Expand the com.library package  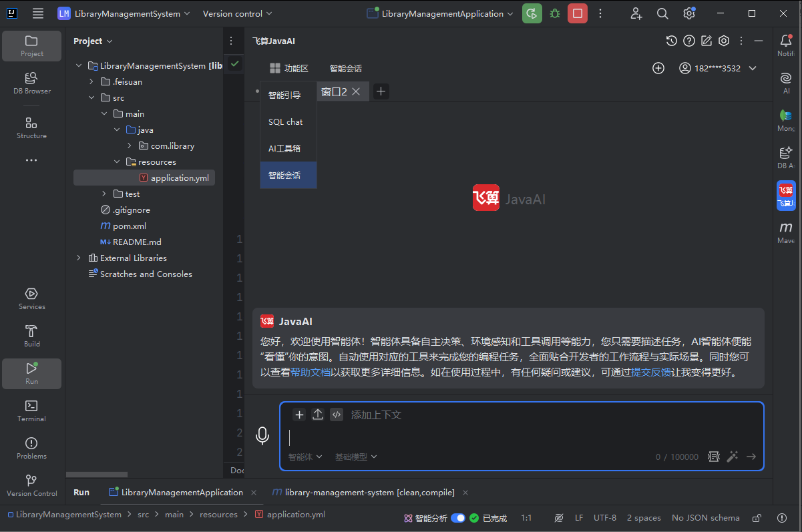tap(129, 146)
